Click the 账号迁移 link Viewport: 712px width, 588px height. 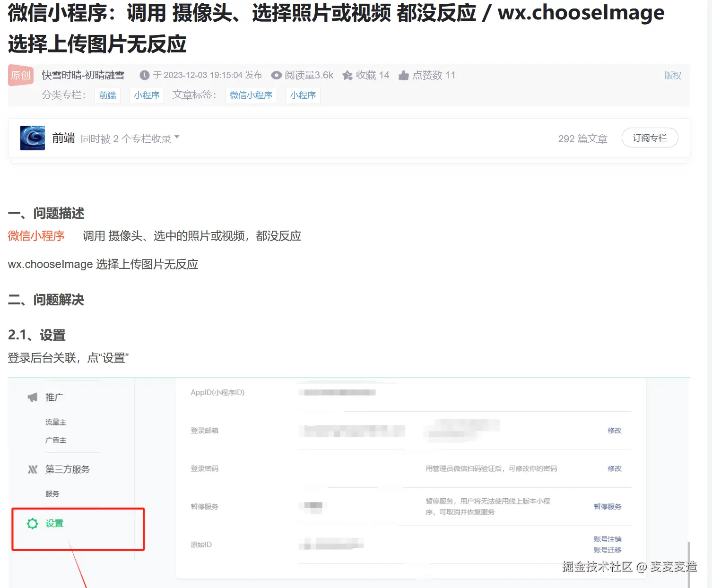(x=608, y=550)
